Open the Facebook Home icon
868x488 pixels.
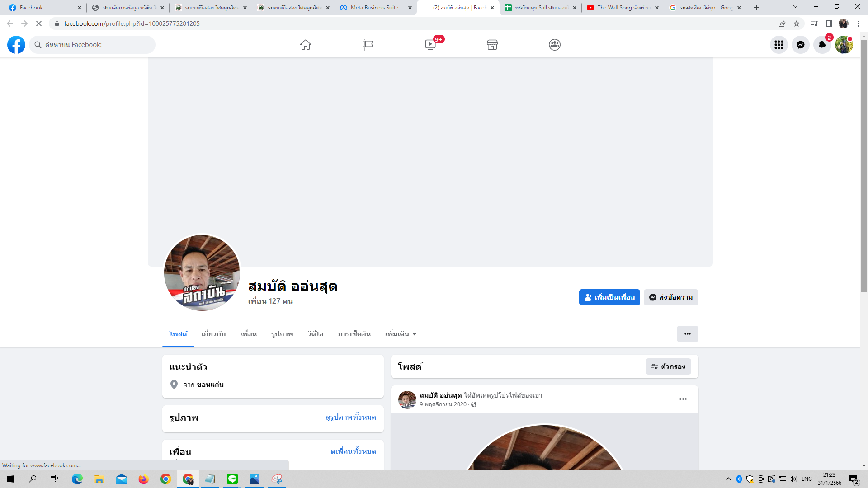point(306,45)
